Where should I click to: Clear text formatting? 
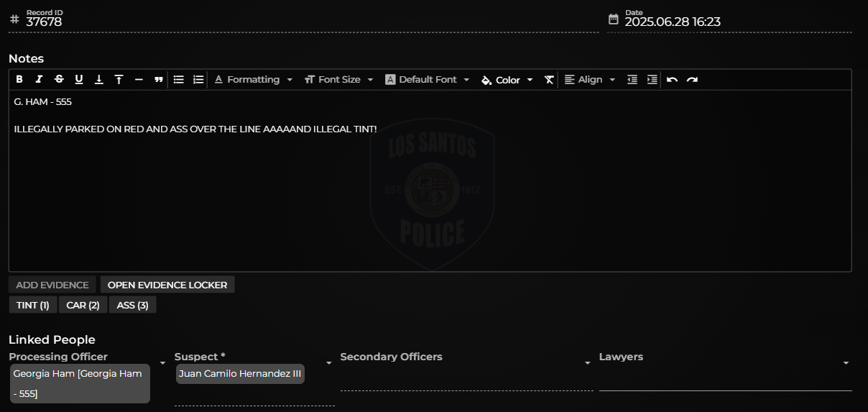click(549, 80)
